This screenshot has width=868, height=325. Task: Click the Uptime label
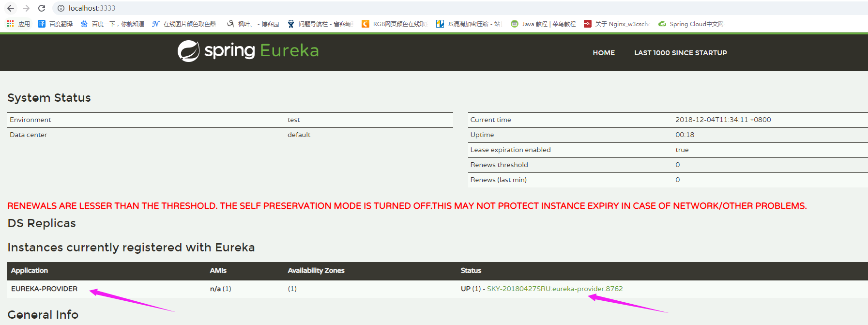(x=482, y=135)
